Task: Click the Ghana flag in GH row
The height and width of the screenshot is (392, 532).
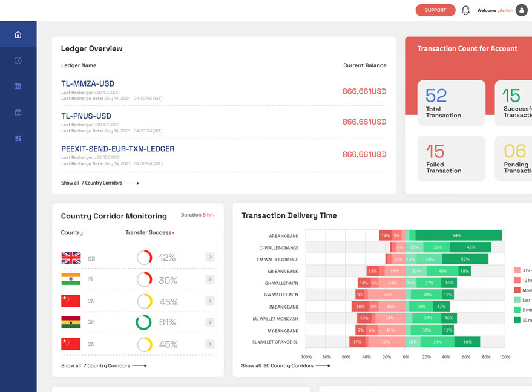Action: tap(71, 322)
